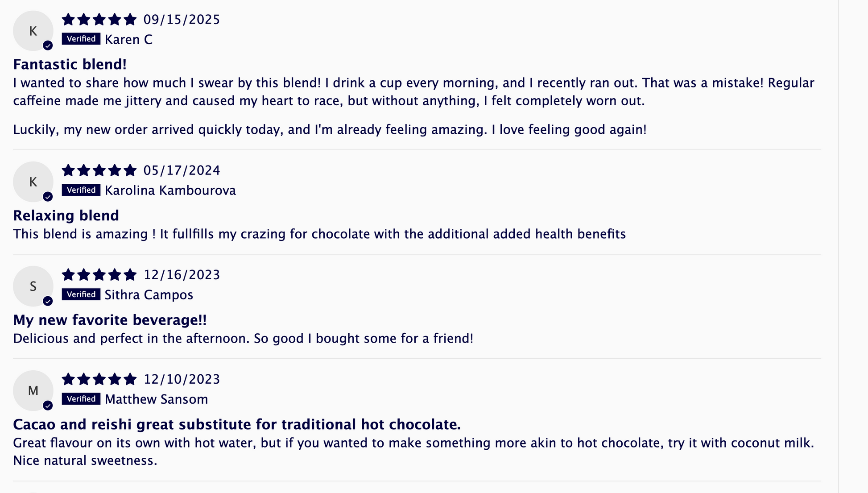868x493 pixels.
Task: Click the five-star rating dated 09/15/2025
Action: (x=99, y=20)
